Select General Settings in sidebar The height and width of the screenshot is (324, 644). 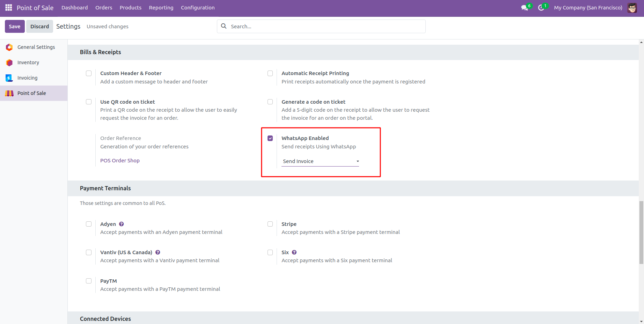[x=34, y=47]
